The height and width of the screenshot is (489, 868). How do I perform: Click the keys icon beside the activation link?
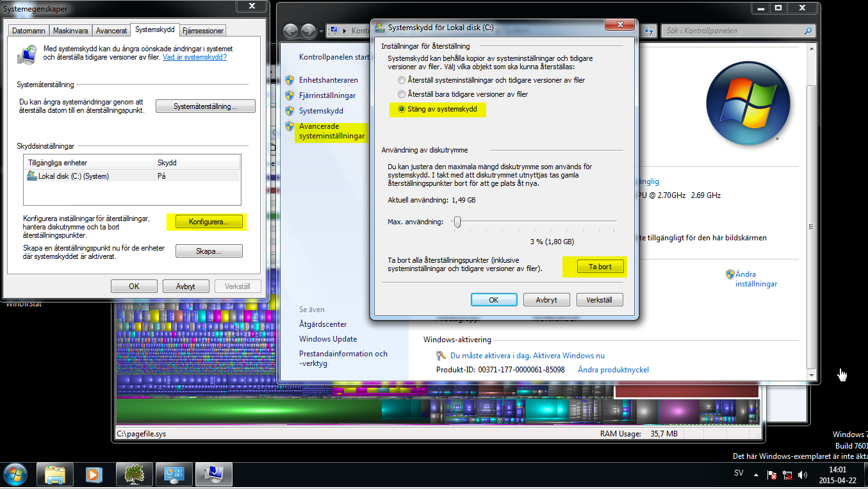(x=441, y=356)
